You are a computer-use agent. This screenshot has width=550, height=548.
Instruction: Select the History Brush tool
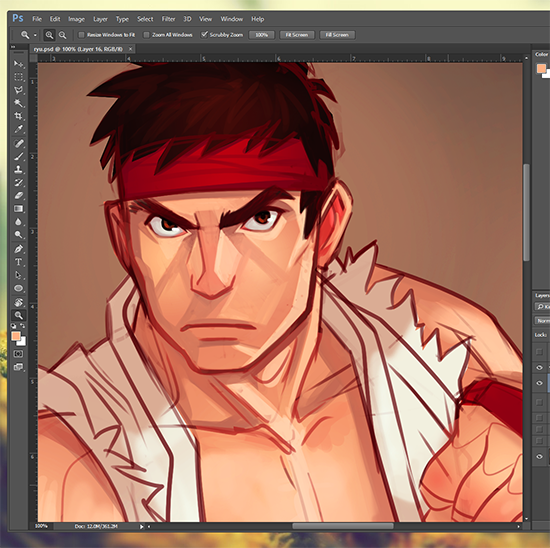[18, 182]
